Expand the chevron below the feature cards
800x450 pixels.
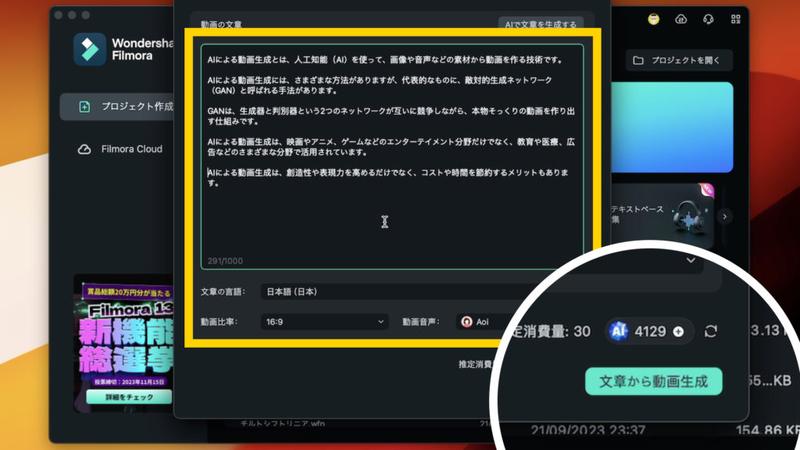(x=690, y=260)
